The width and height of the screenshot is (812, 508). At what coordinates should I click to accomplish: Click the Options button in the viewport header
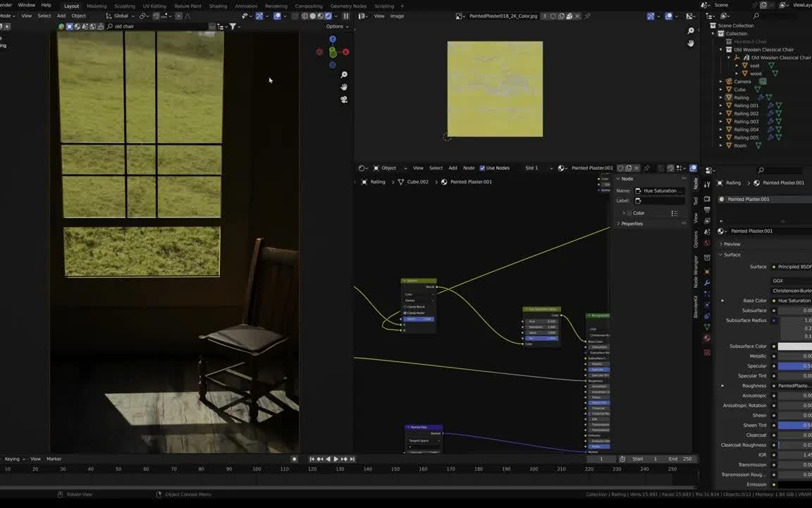click(x=336, y=26)
